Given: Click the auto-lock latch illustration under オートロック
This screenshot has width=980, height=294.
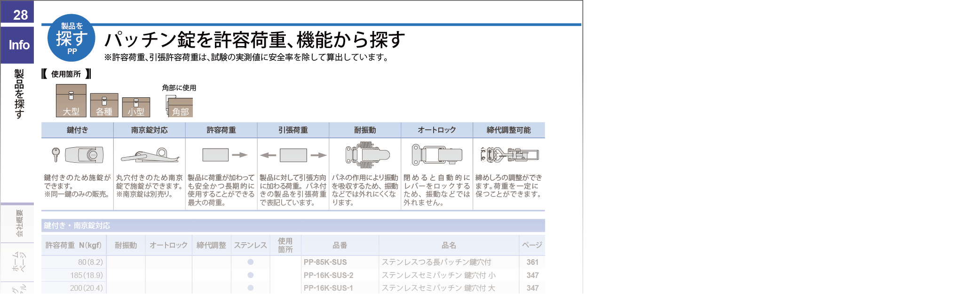Looking at the screenshot, I should point(437,155).
